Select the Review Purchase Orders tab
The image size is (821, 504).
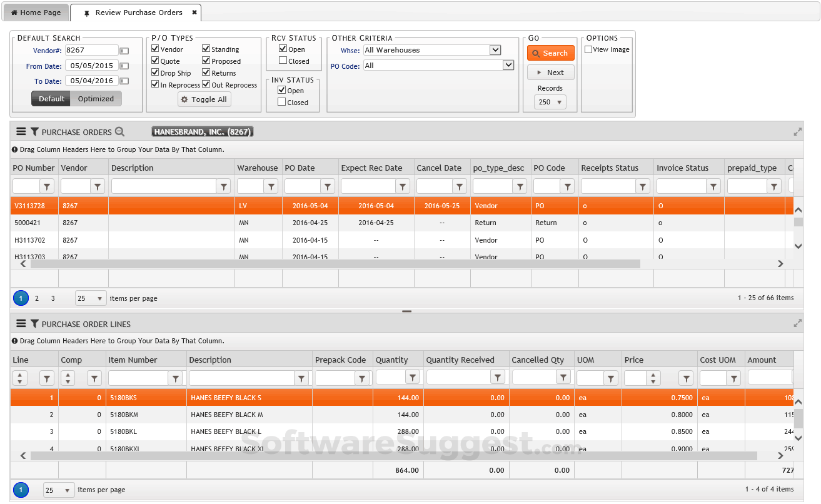136,12
